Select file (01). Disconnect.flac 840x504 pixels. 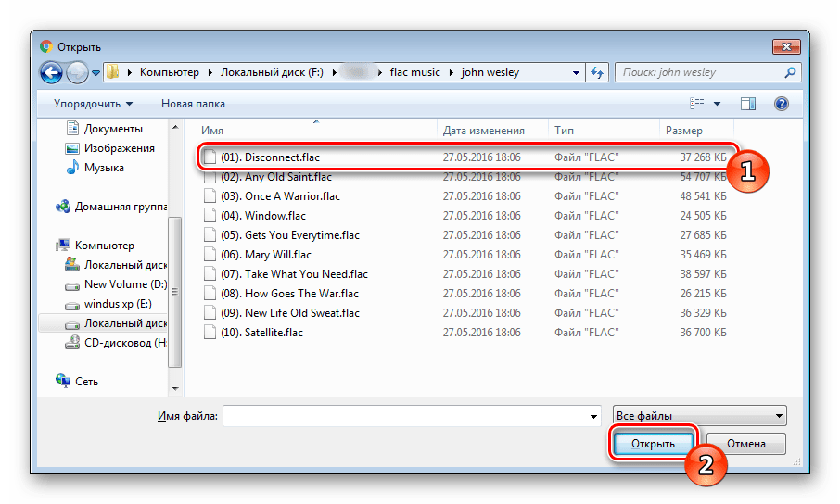(x=465, y=157)
